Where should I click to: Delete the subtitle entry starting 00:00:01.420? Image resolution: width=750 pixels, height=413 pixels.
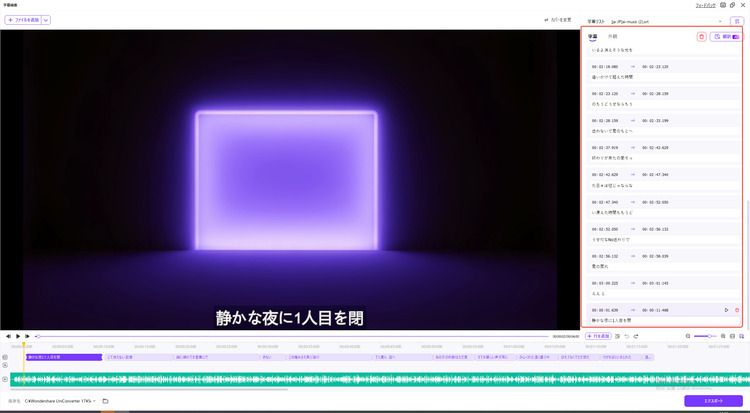pos(737,310)
